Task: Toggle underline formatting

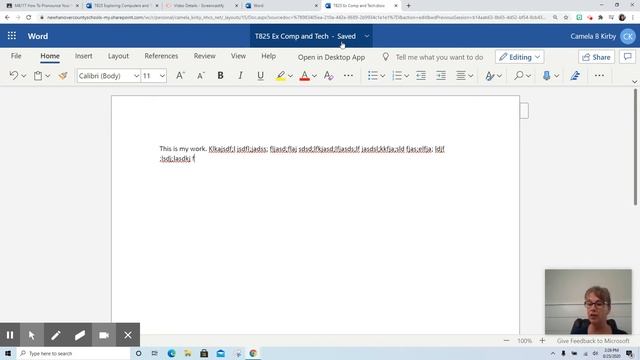Action: [x=260, y=76]
